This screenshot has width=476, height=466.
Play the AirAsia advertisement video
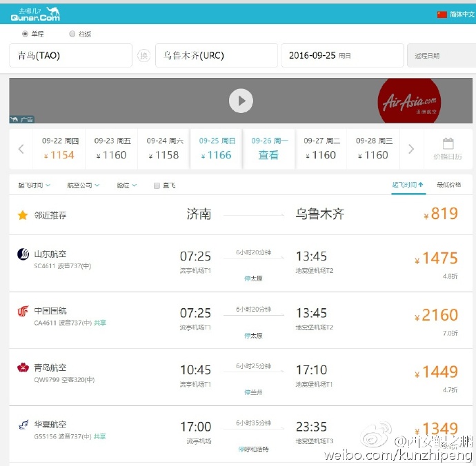tap(241, 101)
